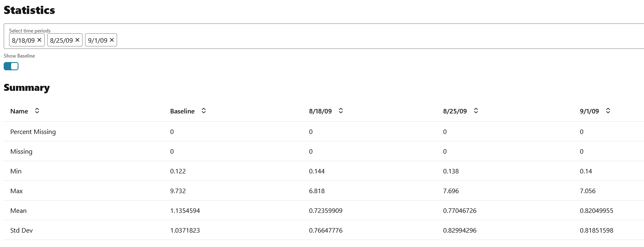Screen dimensions: 644x247
Task: Select the 8/25/09 chip label
Action: point(61,40)
